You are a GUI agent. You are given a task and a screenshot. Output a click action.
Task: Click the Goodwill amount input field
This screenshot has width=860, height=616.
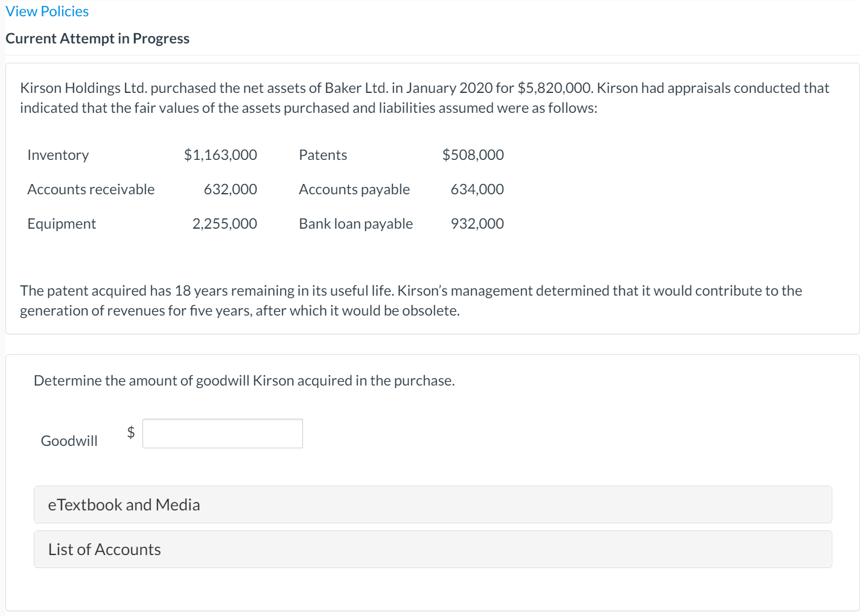point(222,433)
